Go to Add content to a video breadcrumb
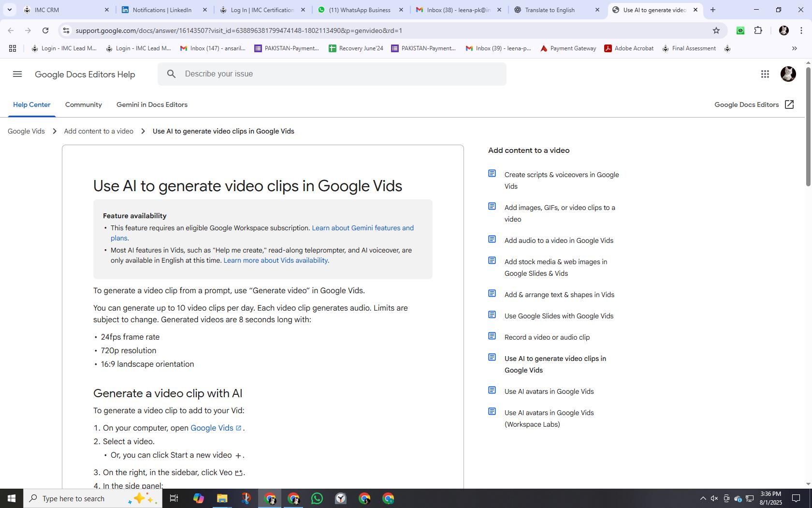 [99, 131]
